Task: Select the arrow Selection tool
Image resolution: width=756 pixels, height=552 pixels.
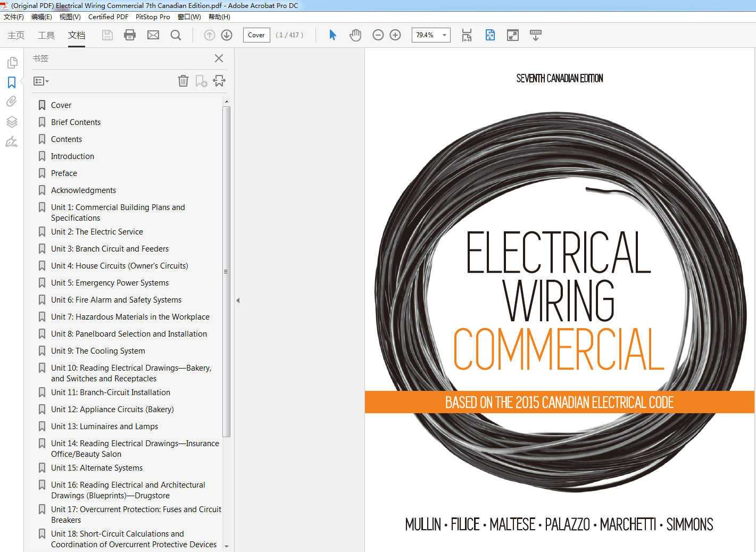Action: point(333,35)
